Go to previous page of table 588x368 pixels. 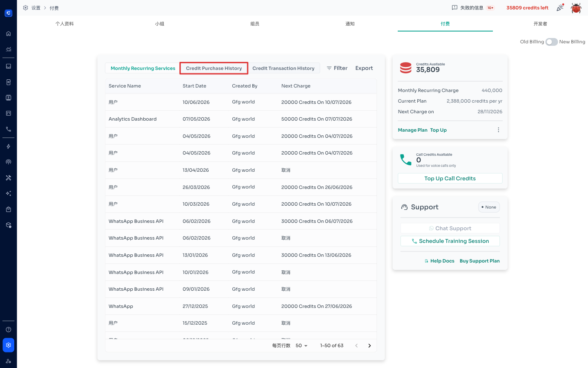[356, 346]
